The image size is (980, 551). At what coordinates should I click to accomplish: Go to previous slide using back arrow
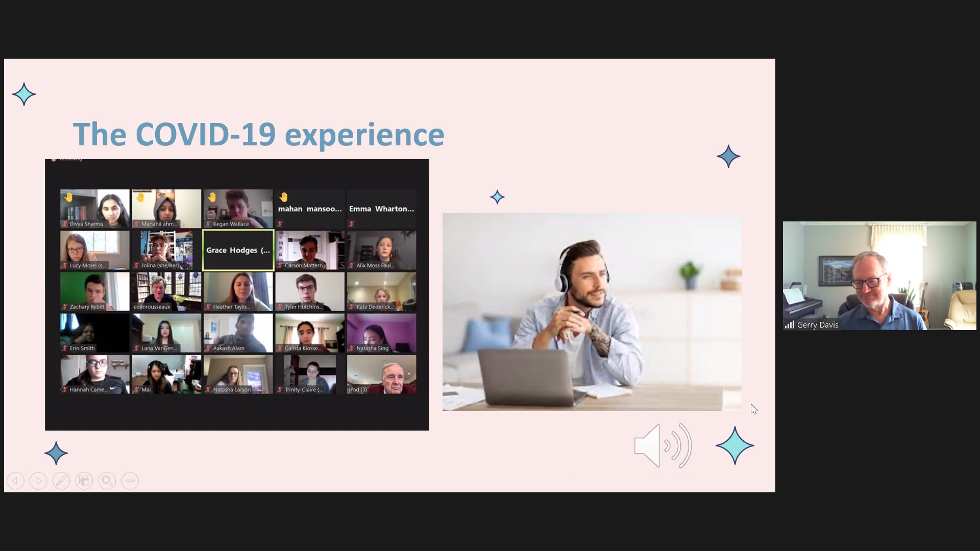pos(15,481)
